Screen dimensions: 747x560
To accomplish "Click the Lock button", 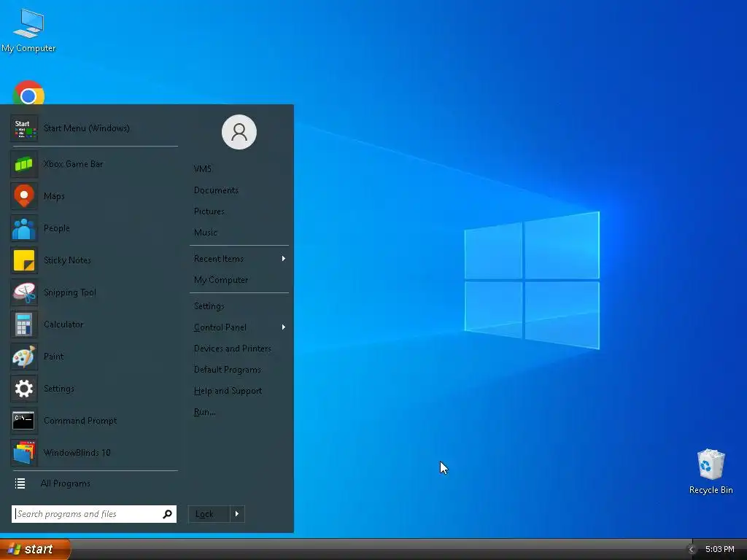I will click(x=209, y=514).
